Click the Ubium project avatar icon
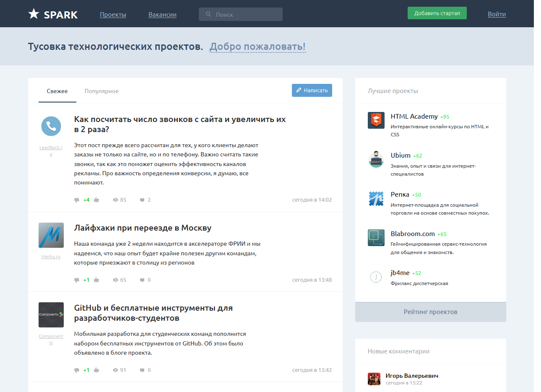541x392 pixels. [376, 159]
